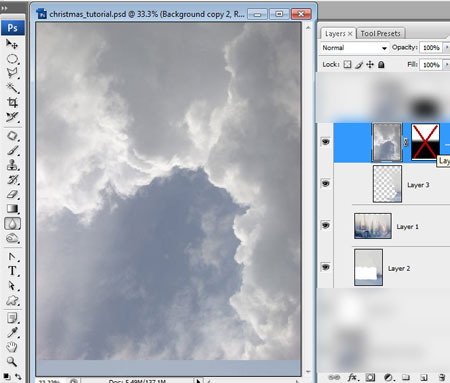Viewport: 450px width, 383px height.
Task: Create a new layer group
Action: (406, 377)
